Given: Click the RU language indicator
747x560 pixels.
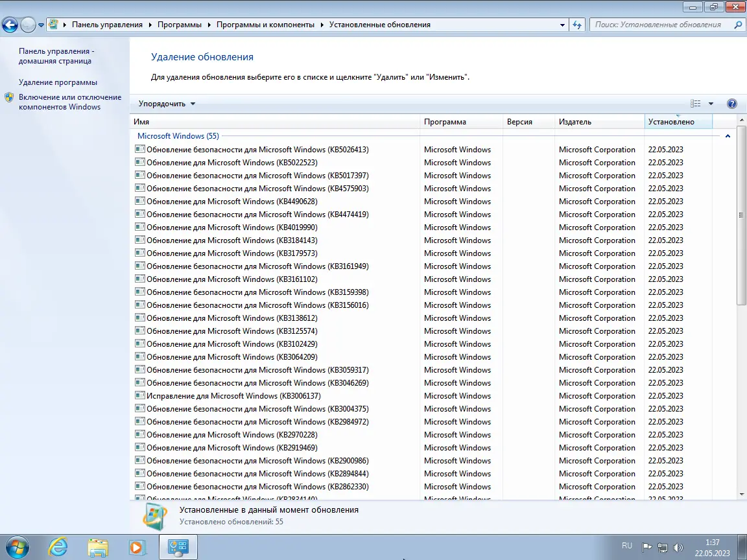Looking at the screenshot, I should tap(627, 546).
